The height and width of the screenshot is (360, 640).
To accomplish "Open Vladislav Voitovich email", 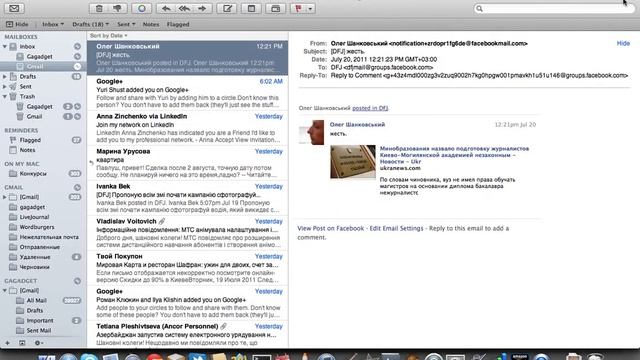I will (x=188, y=233).
